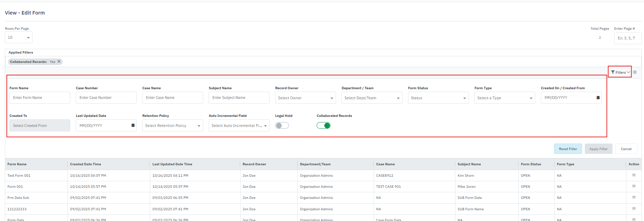Open action menu for Test Form 001 row
644x221 pixels.
(x=634, y=175)
